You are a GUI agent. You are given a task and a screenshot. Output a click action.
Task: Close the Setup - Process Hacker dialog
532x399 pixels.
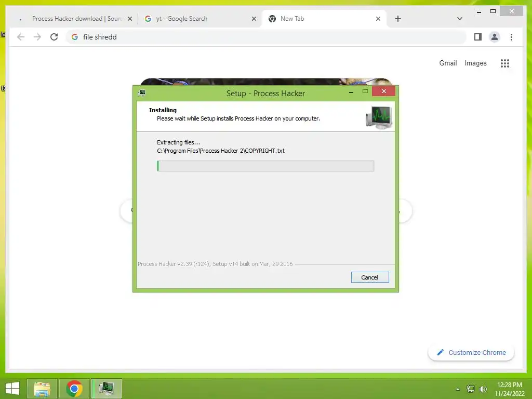coord(384,91)
